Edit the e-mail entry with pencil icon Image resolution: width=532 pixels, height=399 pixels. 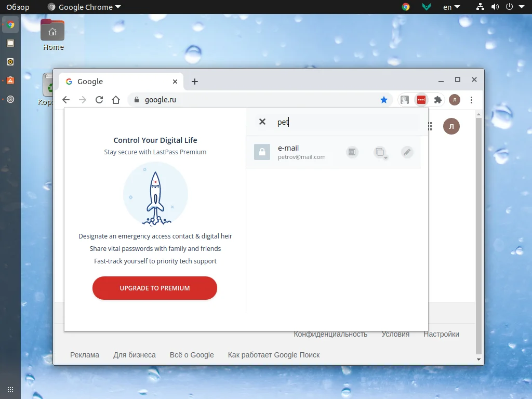(407, 152)
